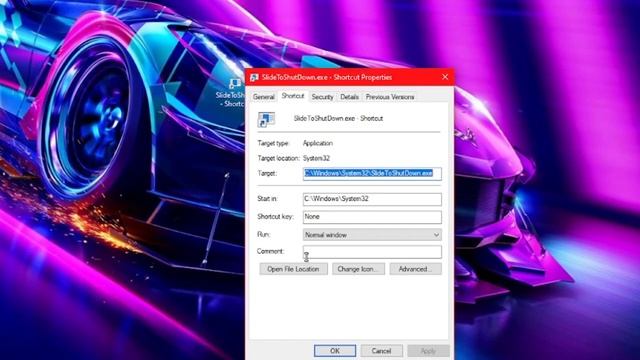Close the Shortcut Properties dialog
This screenshot has height=360, width=640.
445,77
